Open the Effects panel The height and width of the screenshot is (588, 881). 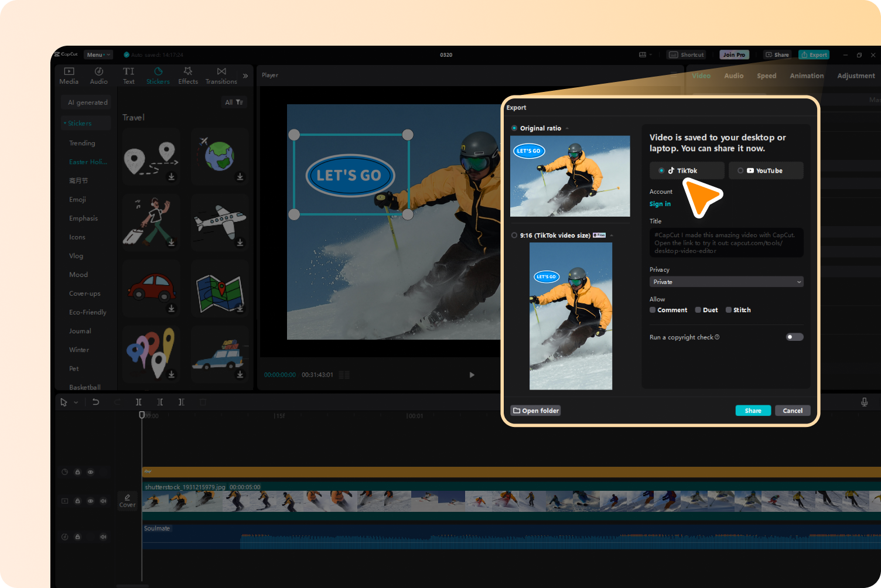187,75
